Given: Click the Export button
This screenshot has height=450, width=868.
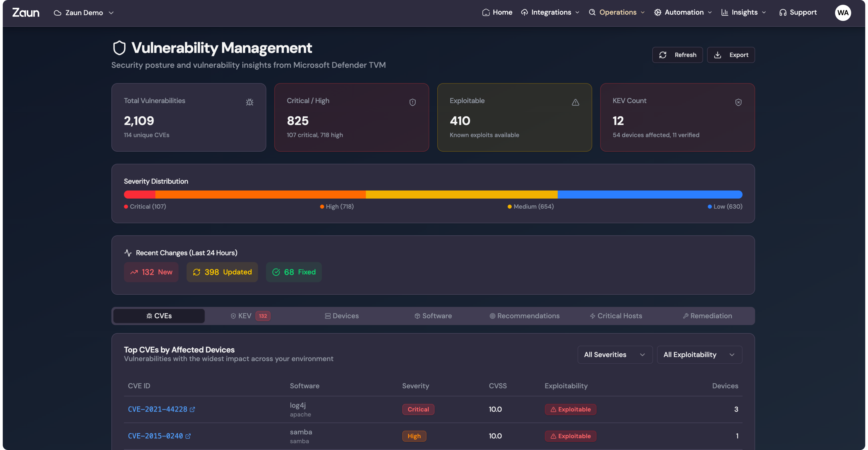Looking at the screenshot, I should pyautogui.click(x=731, y=55).
